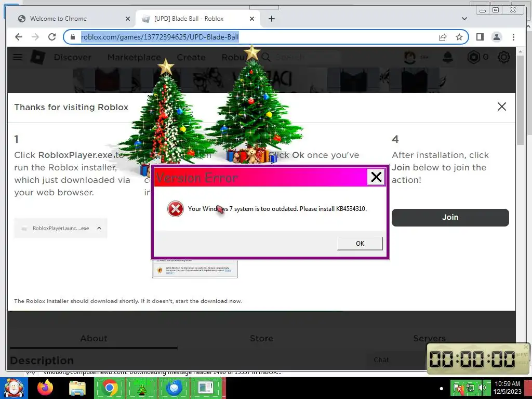The image size is (532, 399).
Task: Click the padlock site info icon
Action: click(72, 37)
